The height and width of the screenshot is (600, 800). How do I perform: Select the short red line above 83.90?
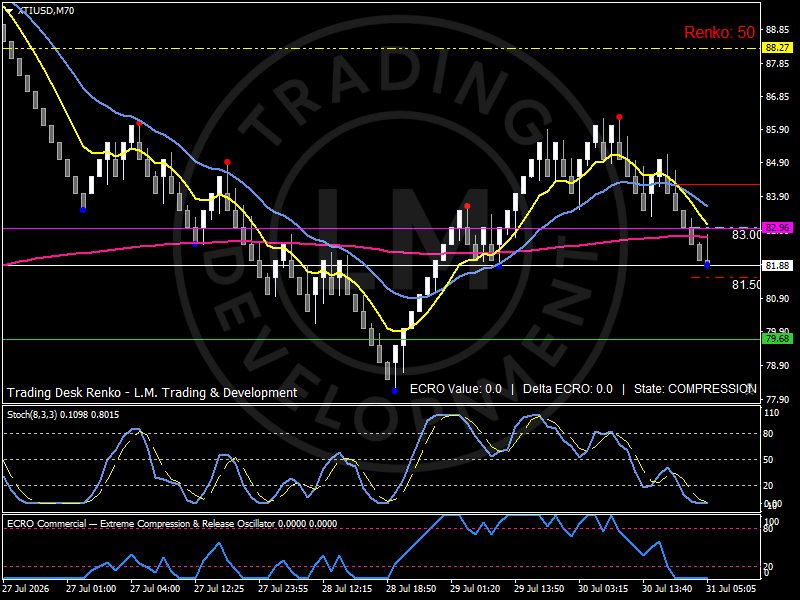click(719, 185)
